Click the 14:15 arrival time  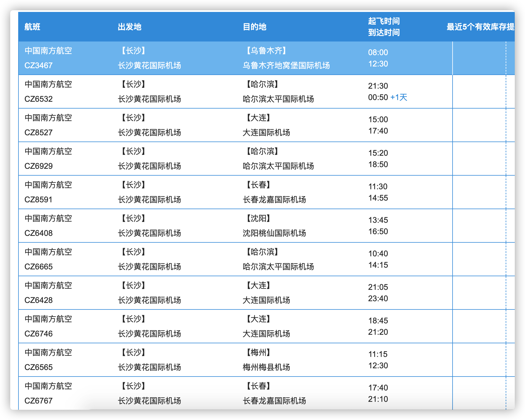pyautogui.click(x=378, y=265)
